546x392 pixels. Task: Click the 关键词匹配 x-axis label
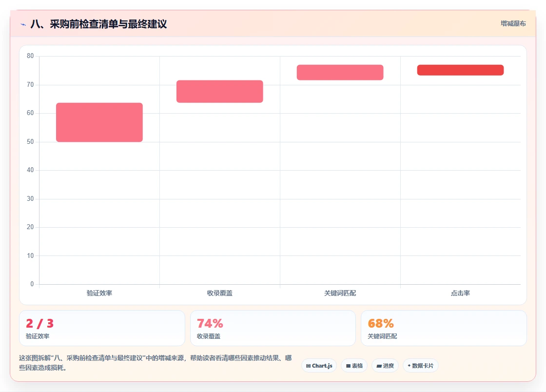click(340, 293)
